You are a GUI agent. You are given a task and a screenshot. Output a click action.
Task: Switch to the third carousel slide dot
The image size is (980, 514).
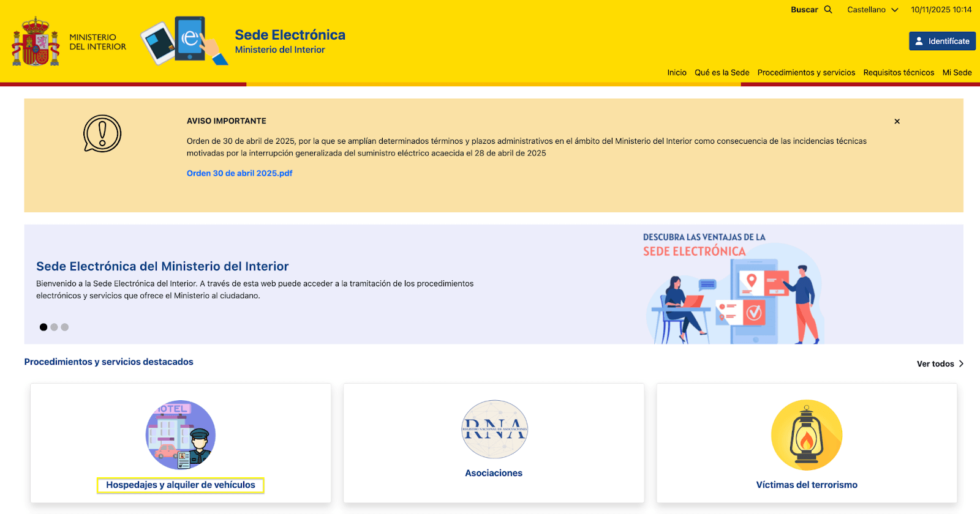point(65,327)
